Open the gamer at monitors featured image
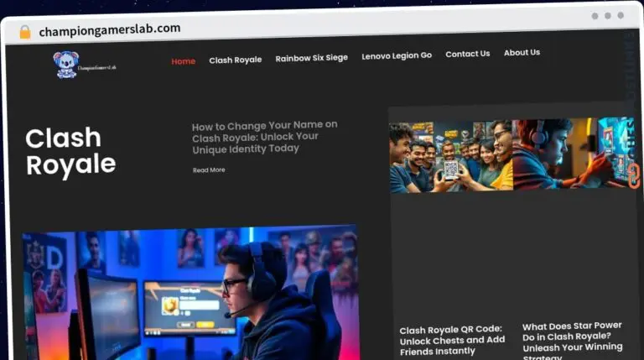This screenshot has height=360, width=644. pos(190,293)
